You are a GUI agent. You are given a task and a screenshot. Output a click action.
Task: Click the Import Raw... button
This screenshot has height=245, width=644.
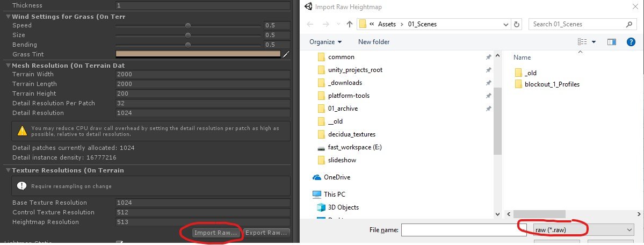pos(215,233)
